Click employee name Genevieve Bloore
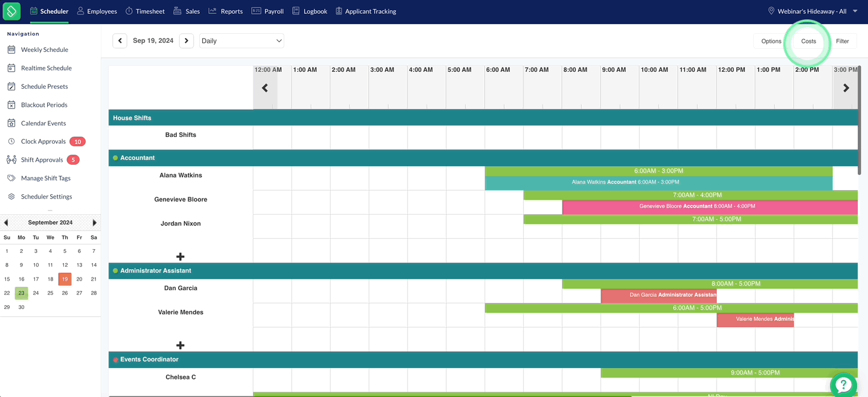The image size is (868, 397). 180,200
